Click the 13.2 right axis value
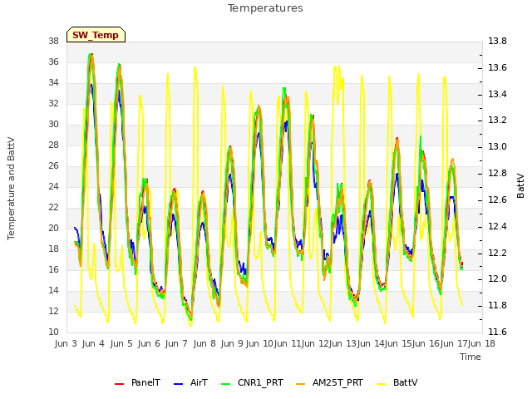Screen dimensions: 532x399 [x=497, y=121]
